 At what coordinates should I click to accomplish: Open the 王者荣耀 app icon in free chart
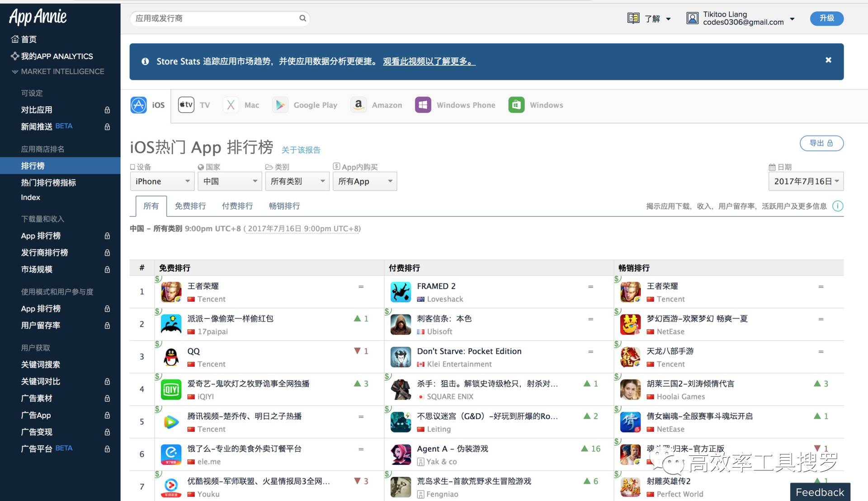pyautogui.click(x=171, y=292)
